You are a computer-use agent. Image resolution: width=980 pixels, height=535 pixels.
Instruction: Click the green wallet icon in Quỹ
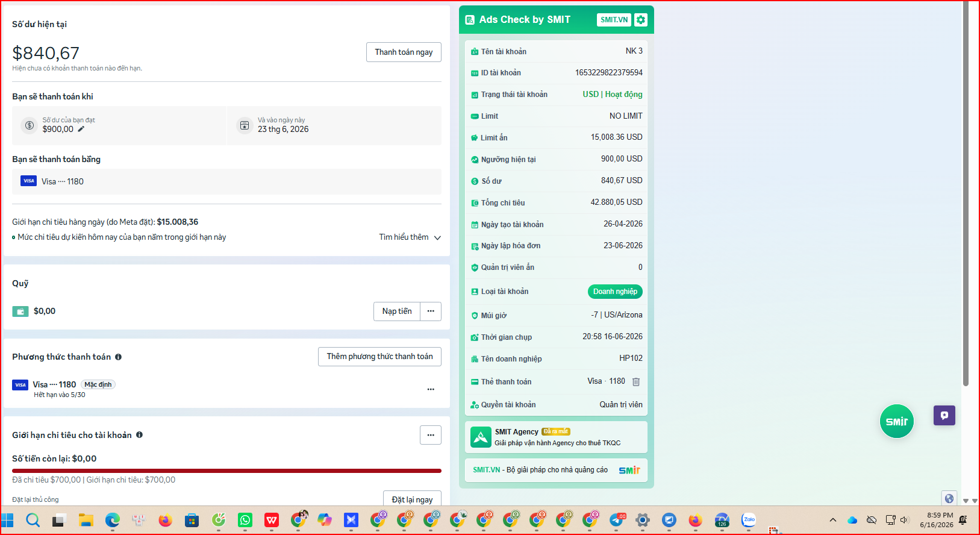coord(20,311)
